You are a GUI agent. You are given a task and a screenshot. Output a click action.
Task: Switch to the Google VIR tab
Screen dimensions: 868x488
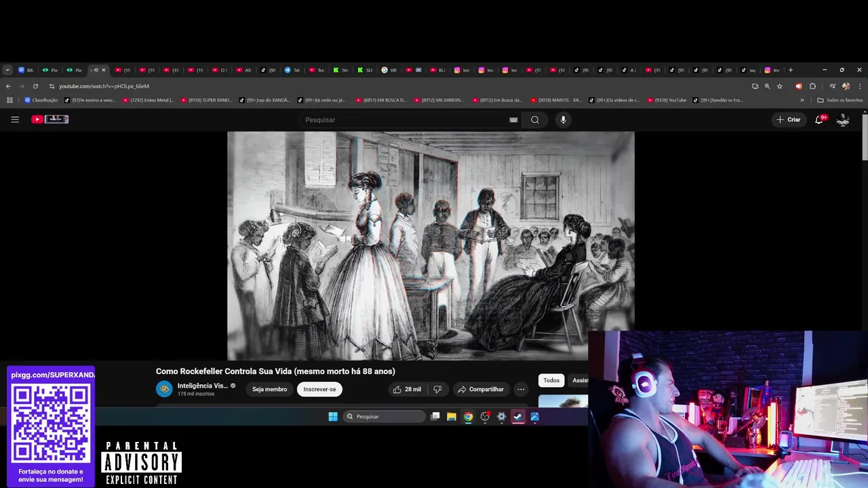[x=389, y=70]
